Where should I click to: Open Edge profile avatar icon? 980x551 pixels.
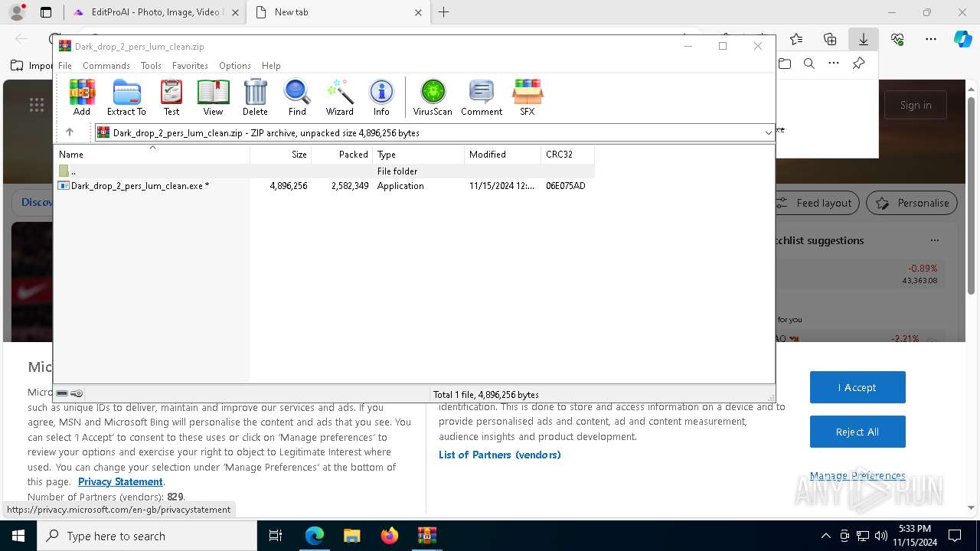(16, 12)
